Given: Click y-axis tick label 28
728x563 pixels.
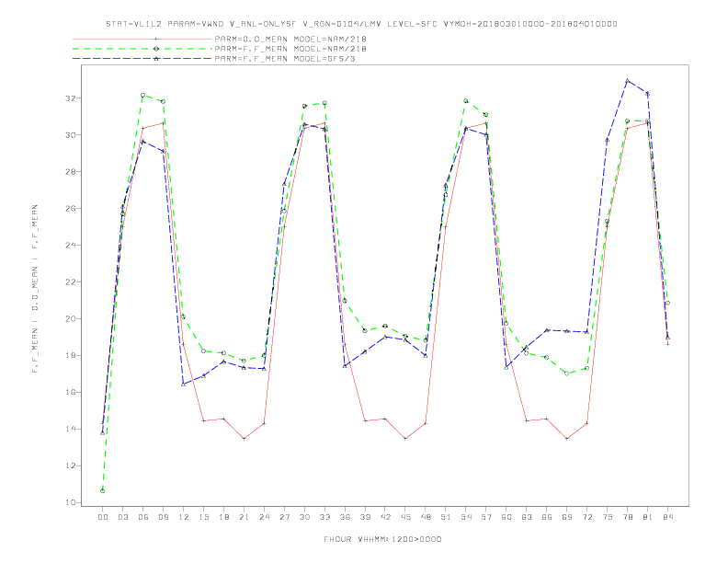Looking at the screenshot, I should (x=71, y=172).
